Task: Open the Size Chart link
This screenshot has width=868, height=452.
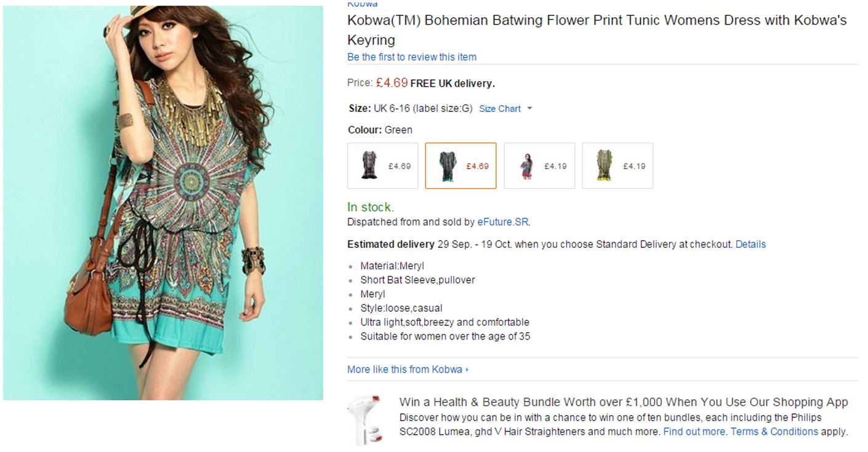Action: point(499,109)
